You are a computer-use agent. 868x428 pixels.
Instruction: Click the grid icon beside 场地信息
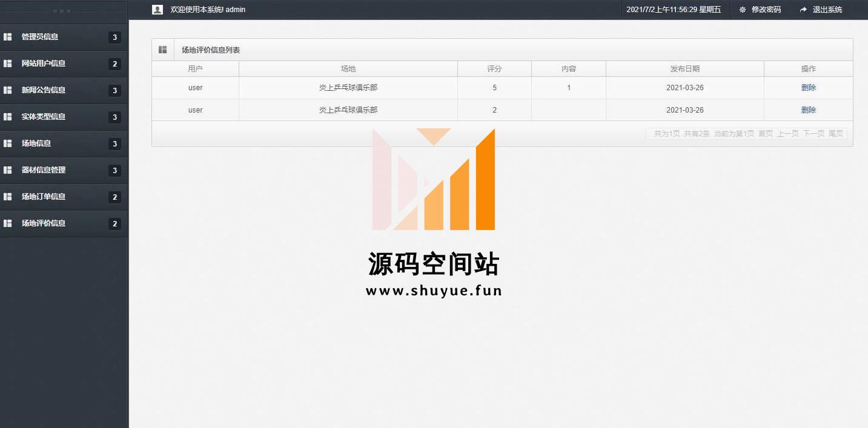coord(8,143)
